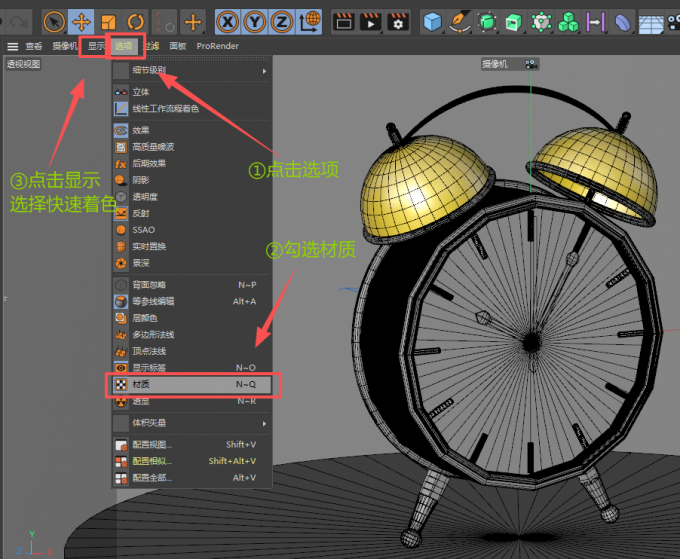This screenshot has width=680, height=559.
Task: Open the ProRender menu
Action: click(x=217, y=46)
